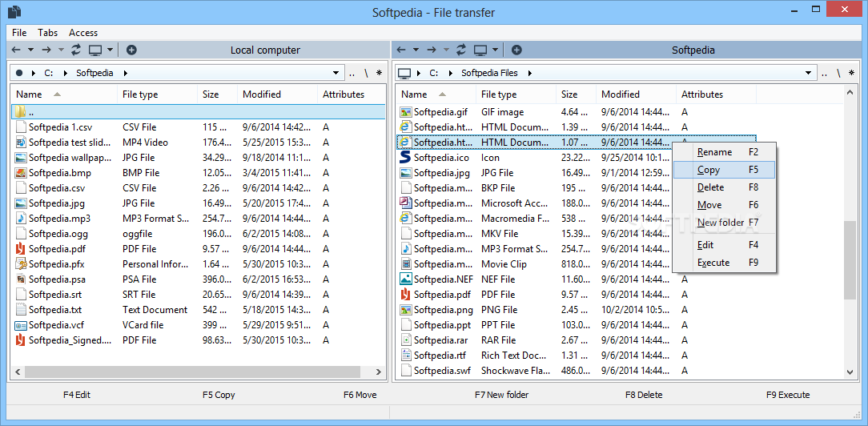Choose Execute in the context menu
Image resolution: width=868 pixels, height=426 pixels.
pos(724,263)
